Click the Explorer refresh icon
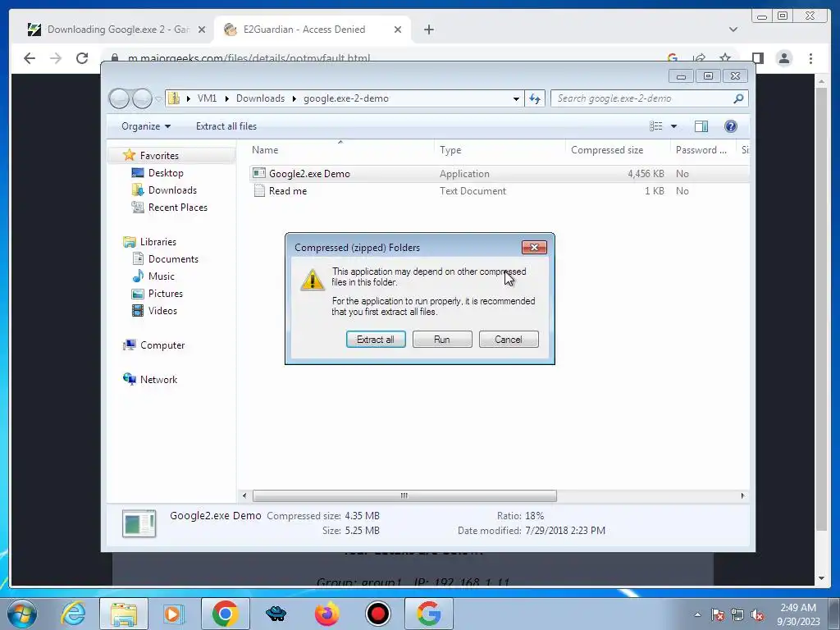This screenshot has width=840, height=630. click(x=535, y=98)
